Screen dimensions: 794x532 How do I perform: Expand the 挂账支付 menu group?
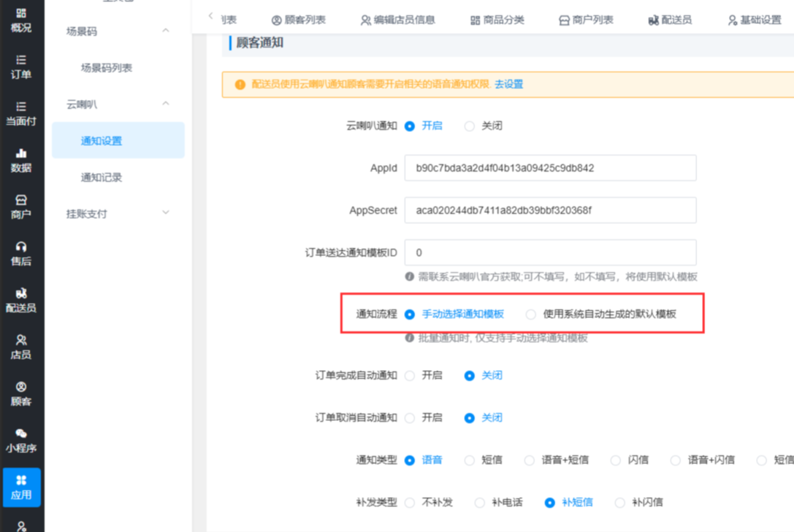pos(166,213)
